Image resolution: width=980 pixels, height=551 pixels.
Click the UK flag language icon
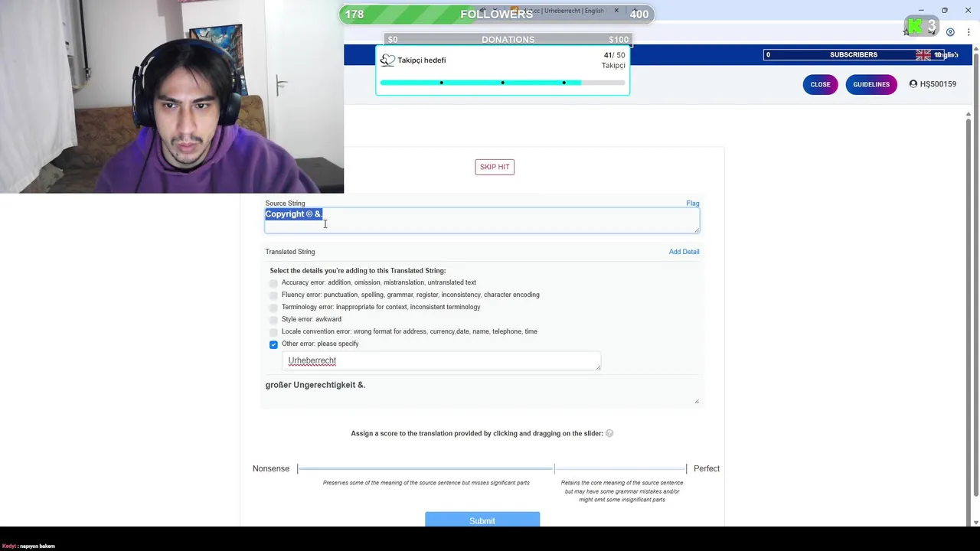pyautogui.click(x=923, y=54)
